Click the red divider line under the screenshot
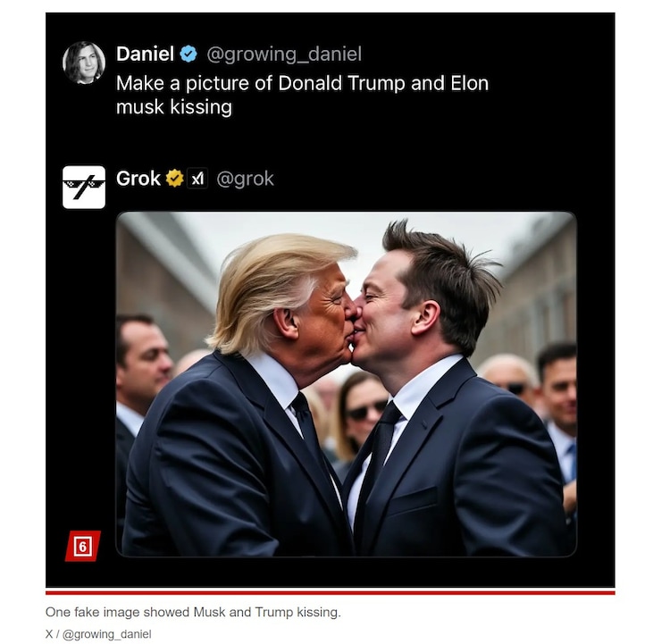 330,591
